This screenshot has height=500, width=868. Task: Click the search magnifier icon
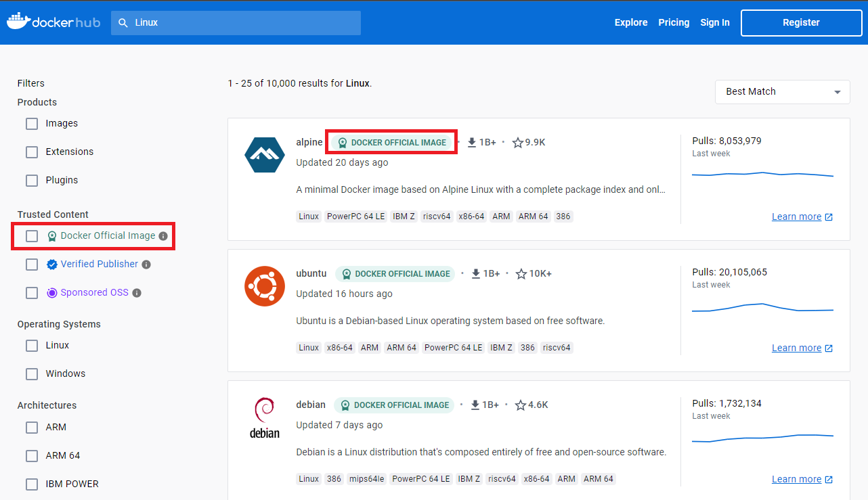coord(123,22)
